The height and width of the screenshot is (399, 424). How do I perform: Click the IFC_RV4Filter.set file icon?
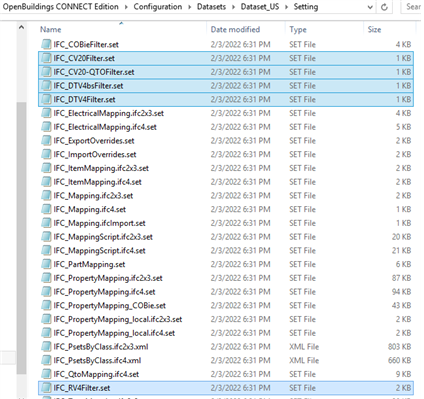(46, 388)
